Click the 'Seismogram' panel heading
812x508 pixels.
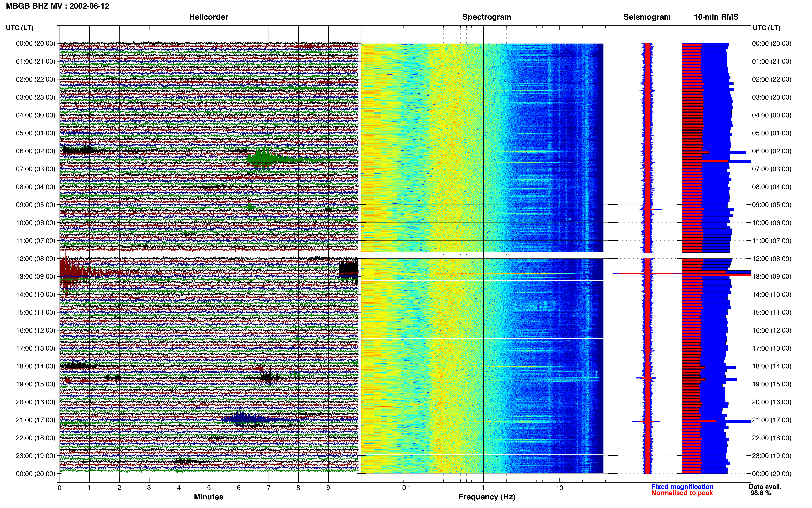pos(647,17)
